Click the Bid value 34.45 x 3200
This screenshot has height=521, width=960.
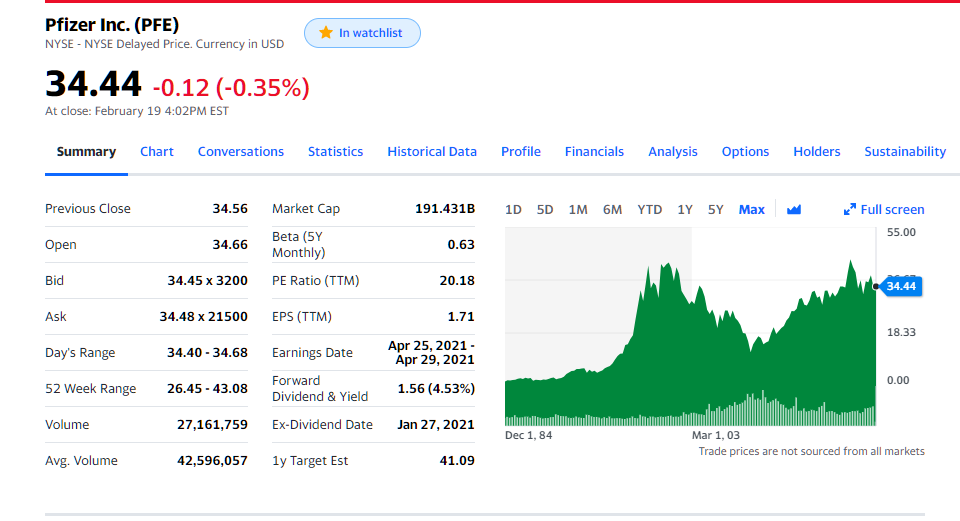[208, 280]
